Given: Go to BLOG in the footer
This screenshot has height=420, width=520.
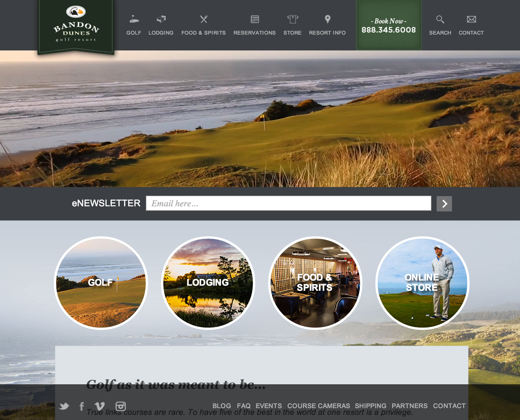Looking at the screenshot, I should pyautogui.click(x=222, y=406).
